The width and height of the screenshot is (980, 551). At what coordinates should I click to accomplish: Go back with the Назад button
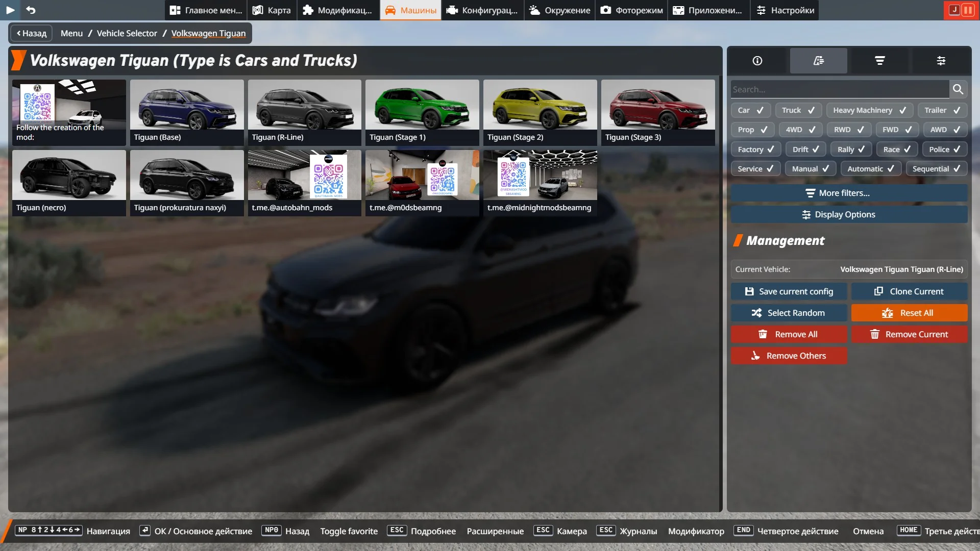pos(32,33)
